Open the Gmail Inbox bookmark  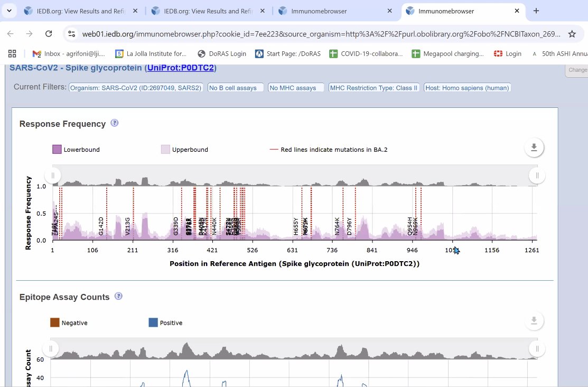point(69,54)
